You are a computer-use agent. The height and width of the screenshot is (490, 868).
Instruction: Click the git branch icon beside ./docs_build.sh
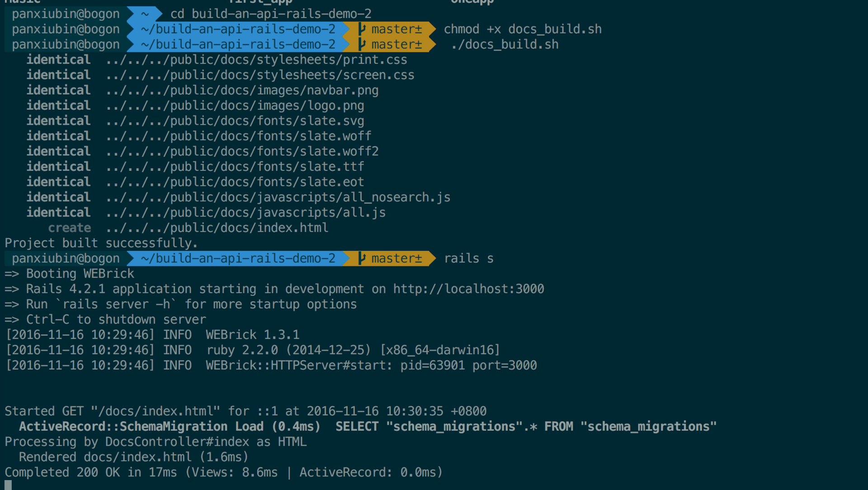pyautogui.click(x=362, y=45)
